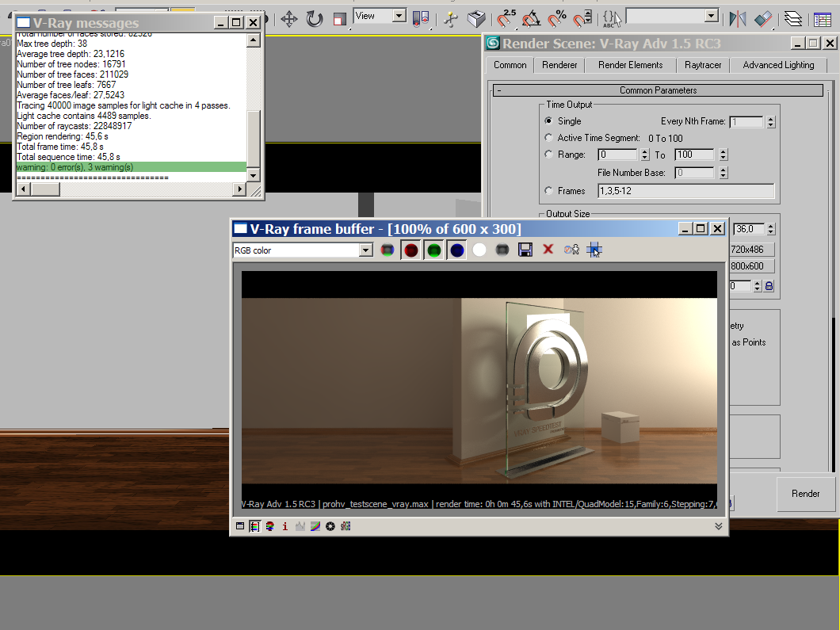Toggle the black gear icon in frame buffer
This screenshot has width=840, height=630.
[330, 526]
